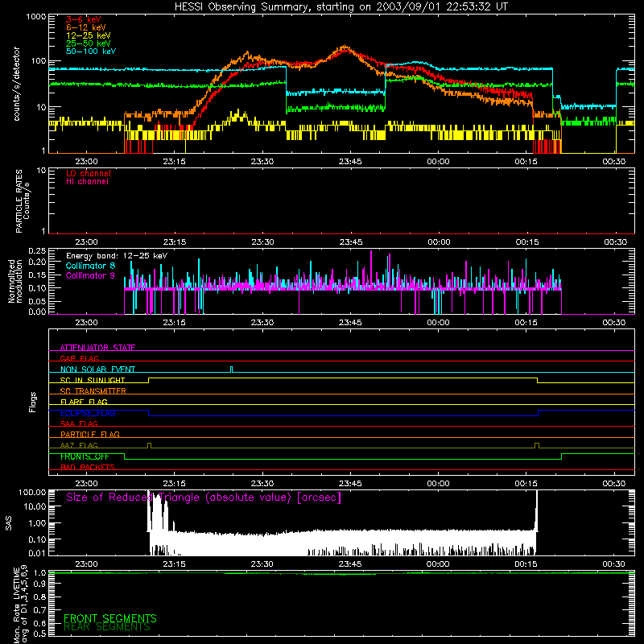Click the Flags vertical axis label

click(x=32, y=402)
